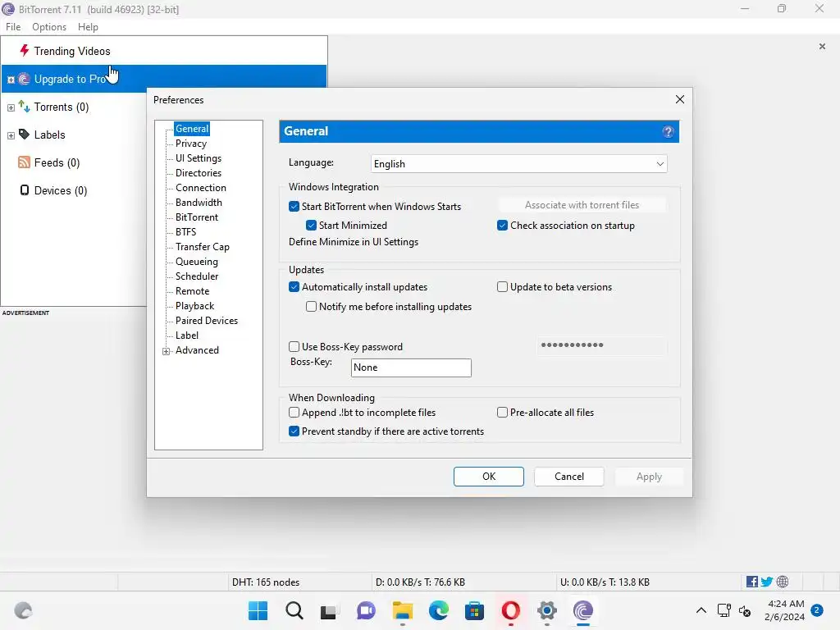840x630 pixels.
Task: Select Scheduler in preferences tree
Action: (197, 276)
